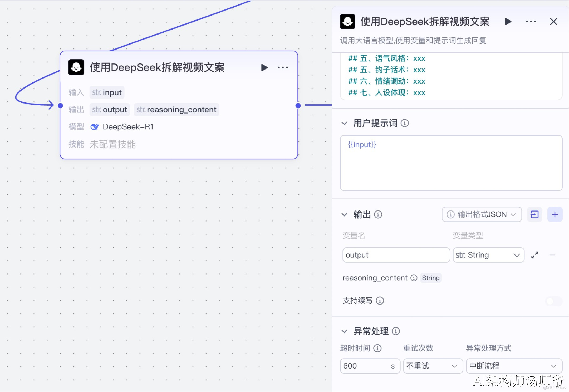Run the node from the canvas play icon
569x392 pixels.
tap(264, 68)
